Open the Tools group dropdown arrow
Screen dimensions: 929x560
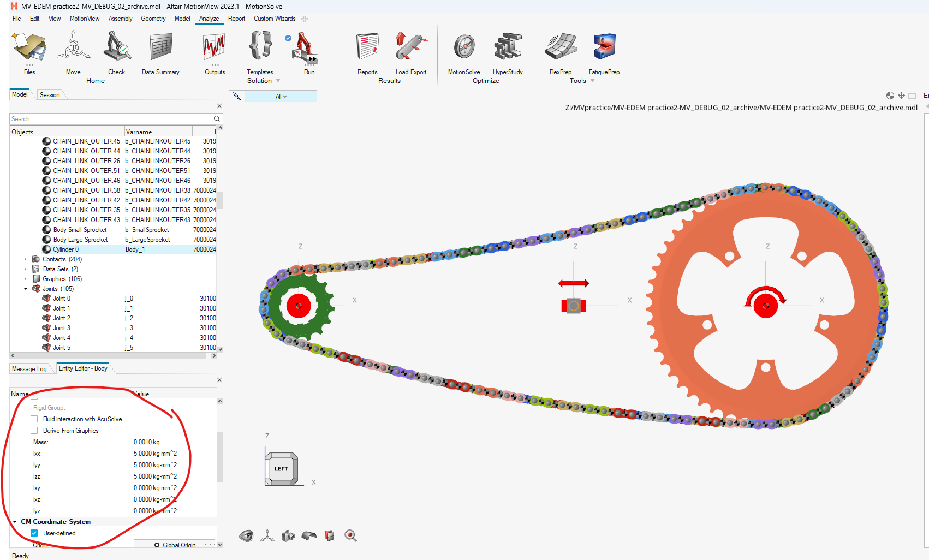[593, 81]
